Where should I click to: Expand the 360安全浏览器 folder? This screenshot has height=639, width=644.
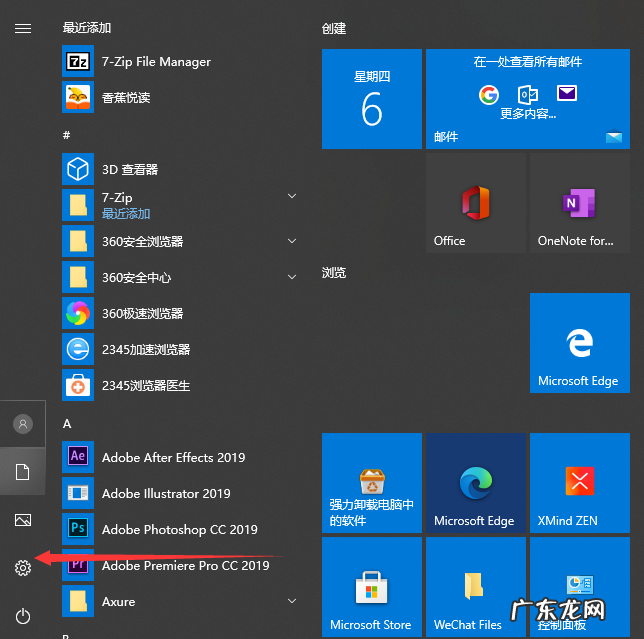tap(292, 241)
